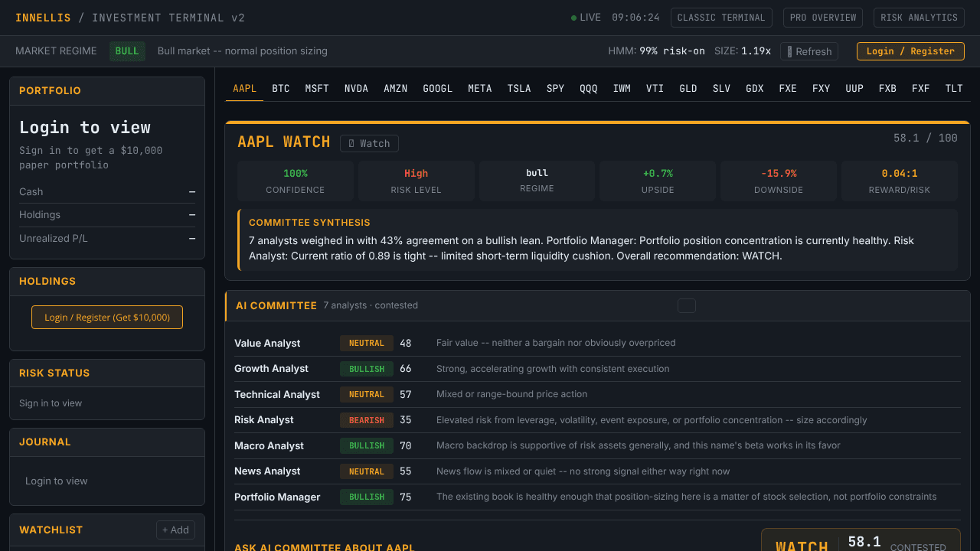Click the BULLISH badge for Growth Analyst
Image resolution: width=980 pixels, height=551 pixels.
[x=367, y=369]
